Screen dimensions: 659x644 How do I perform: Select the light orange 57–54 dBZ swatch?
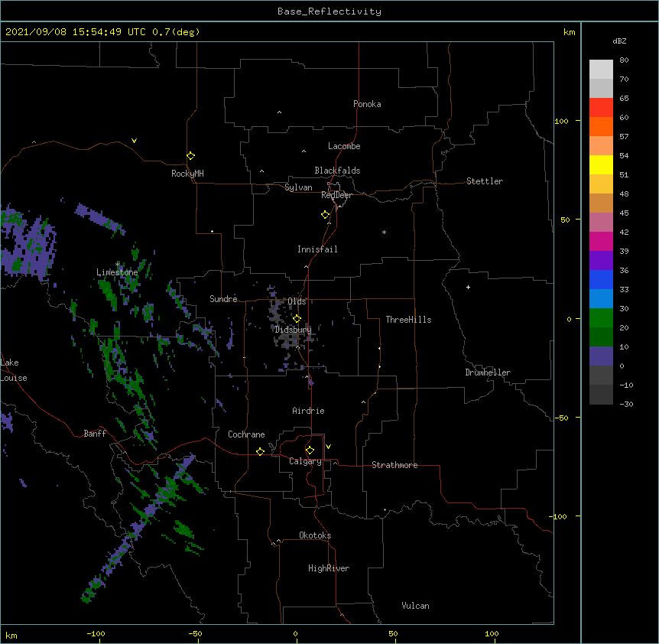[601, 146]
